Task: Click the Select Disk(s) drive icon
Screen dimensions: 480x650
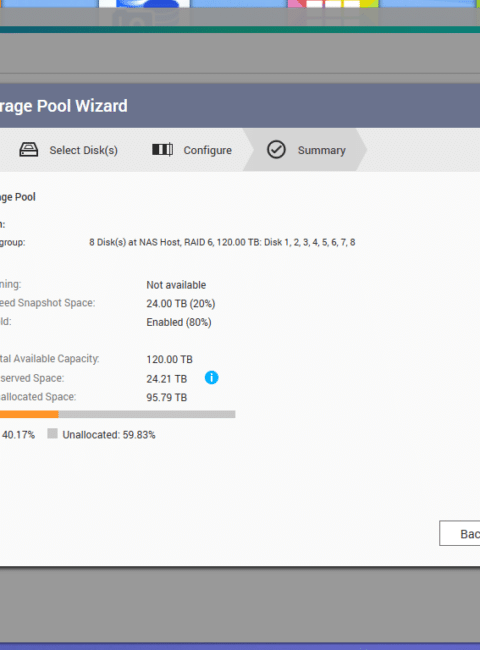Action: (29, 150)
